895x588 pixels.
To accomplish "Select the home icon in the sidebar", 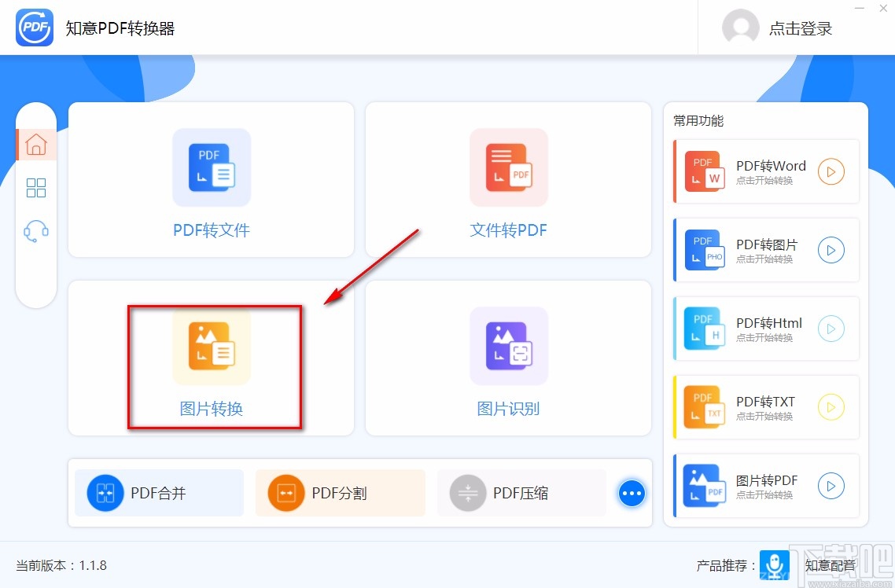I will tap(36, 144).
